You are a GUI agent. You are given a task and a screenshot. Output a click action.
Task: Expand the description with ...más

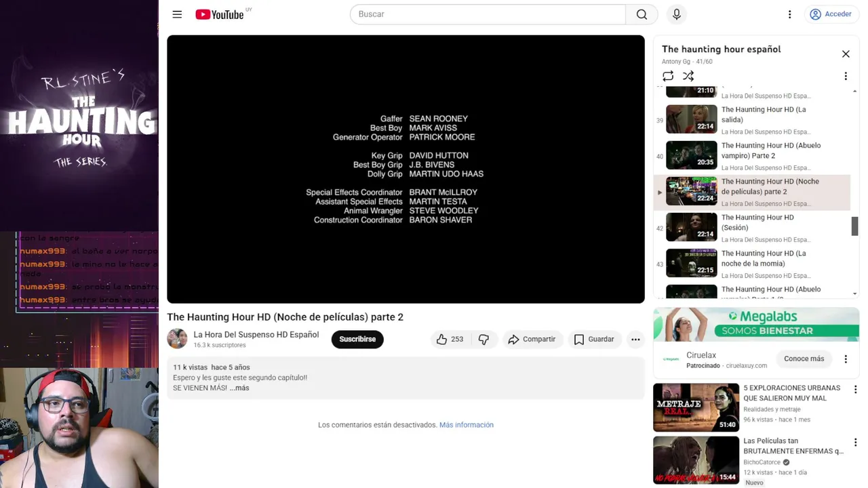coord(239,388)
